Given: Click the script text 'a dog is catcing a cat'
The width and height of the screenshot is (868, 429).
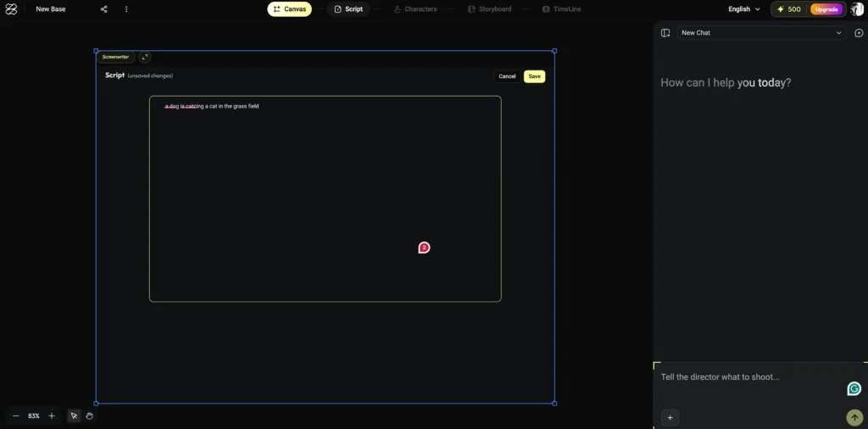Looking at the screenshot, I should click(191, 106).
